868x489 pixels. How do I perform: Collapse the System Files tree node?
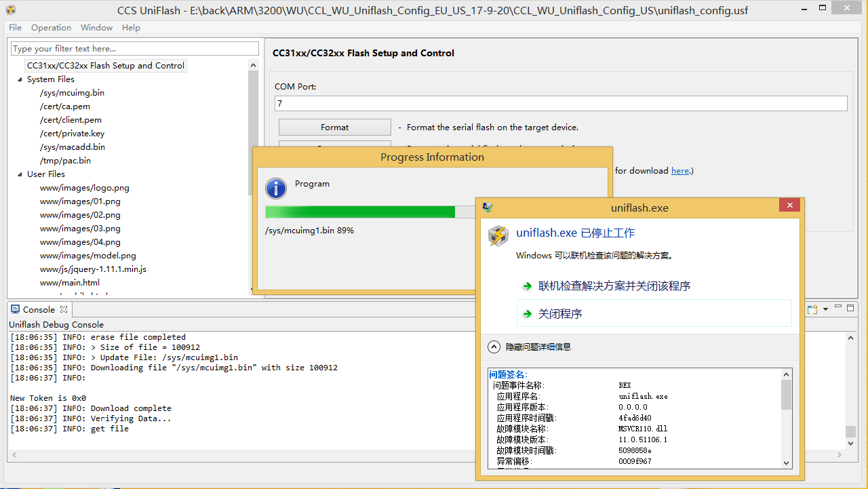[20, 79]
